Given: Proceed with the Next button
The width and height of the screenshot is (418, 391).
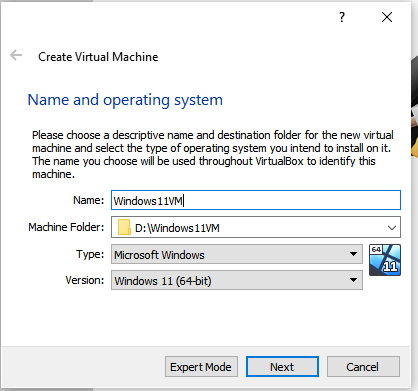Looking at the screenshot, I should [x=282, y=367].
